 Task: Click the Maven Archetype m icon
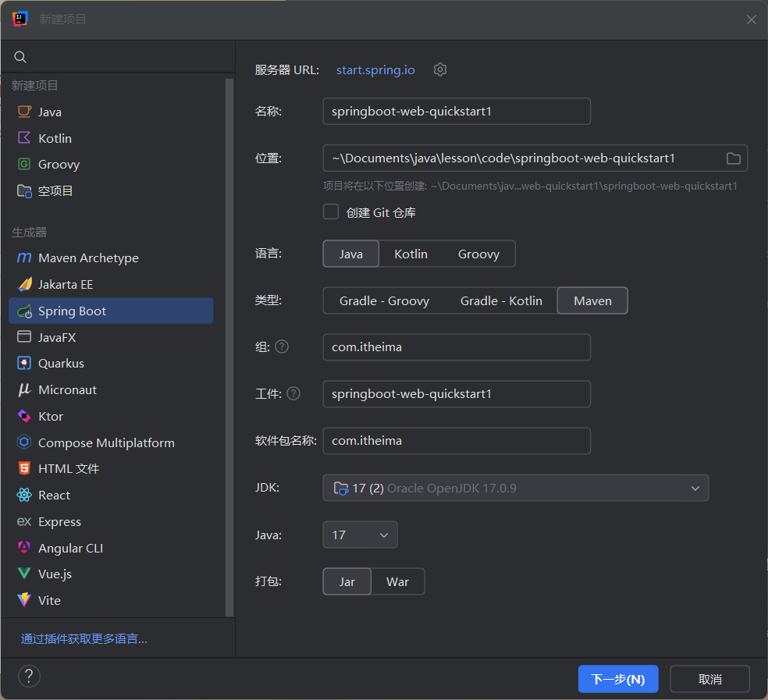point(24,258)
